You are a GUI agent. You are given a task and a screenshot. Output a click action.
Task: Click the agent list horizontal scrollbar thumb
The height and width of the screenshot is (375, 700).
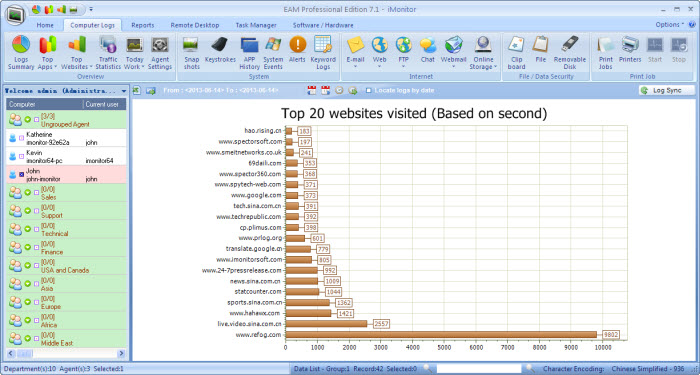[24, 354]
